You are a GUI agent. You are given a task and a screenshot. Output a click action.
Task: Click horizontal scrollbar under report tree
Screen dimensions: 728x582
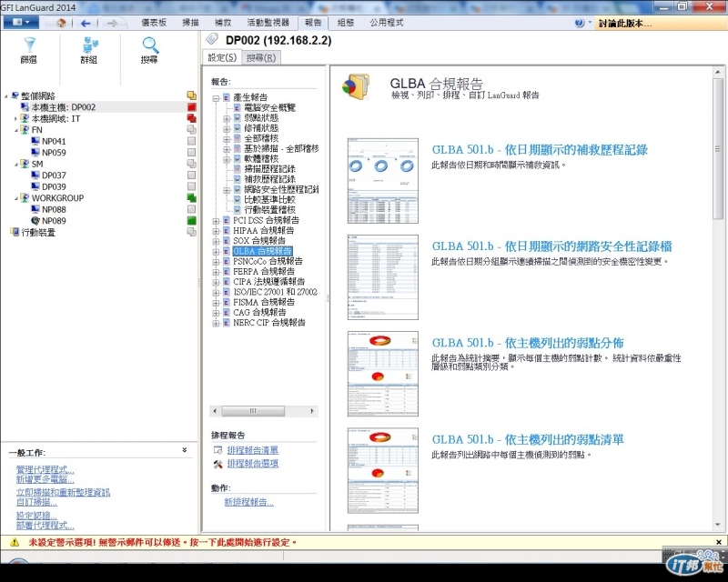263,411
